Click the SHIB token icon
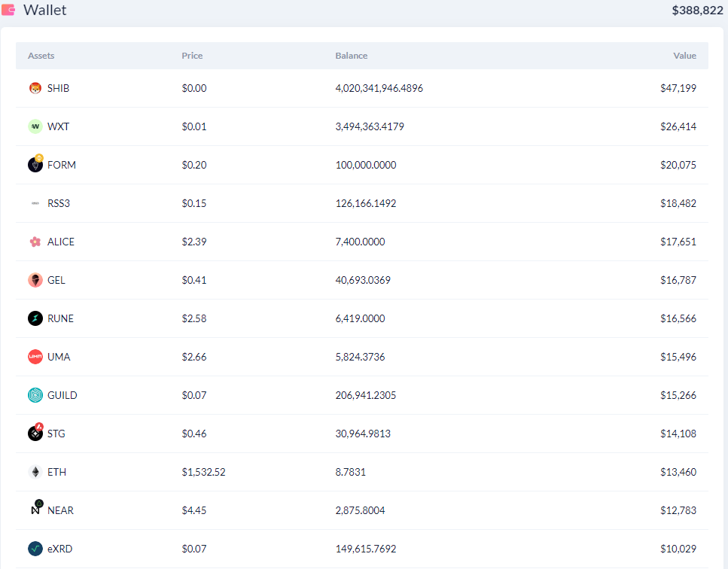This screenshot has width=728, height=569. click(x=35, y=88)
